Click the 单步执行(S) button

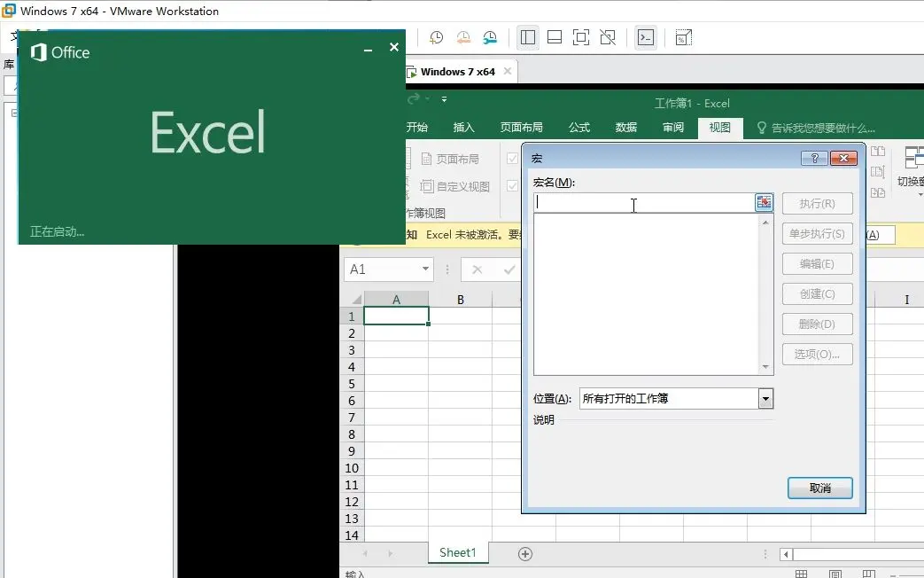click(x=818, y=233)
